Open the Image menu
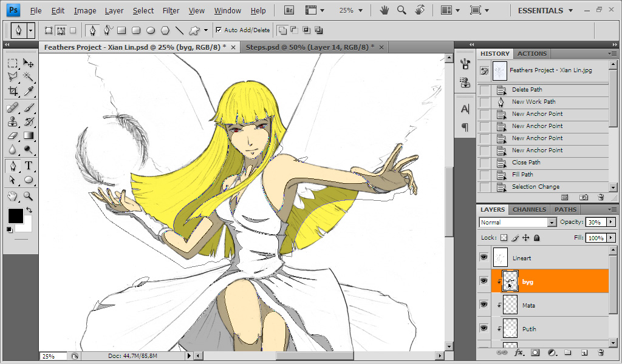Viewport: 622px width, 364px height. point(85,11)
